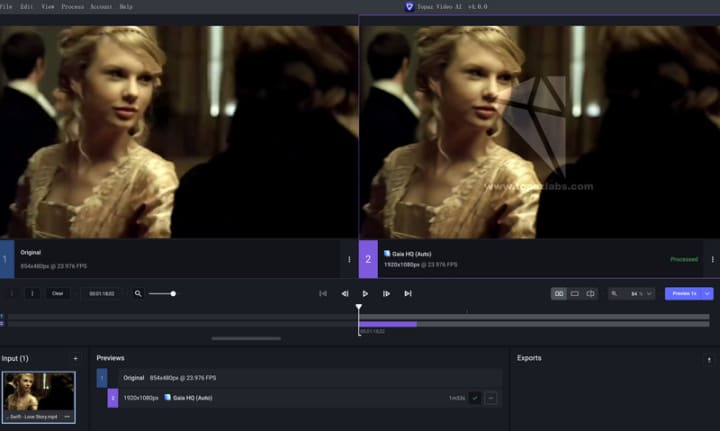
Task: Open more options on Gaia preview row
Action: [490, 398]
